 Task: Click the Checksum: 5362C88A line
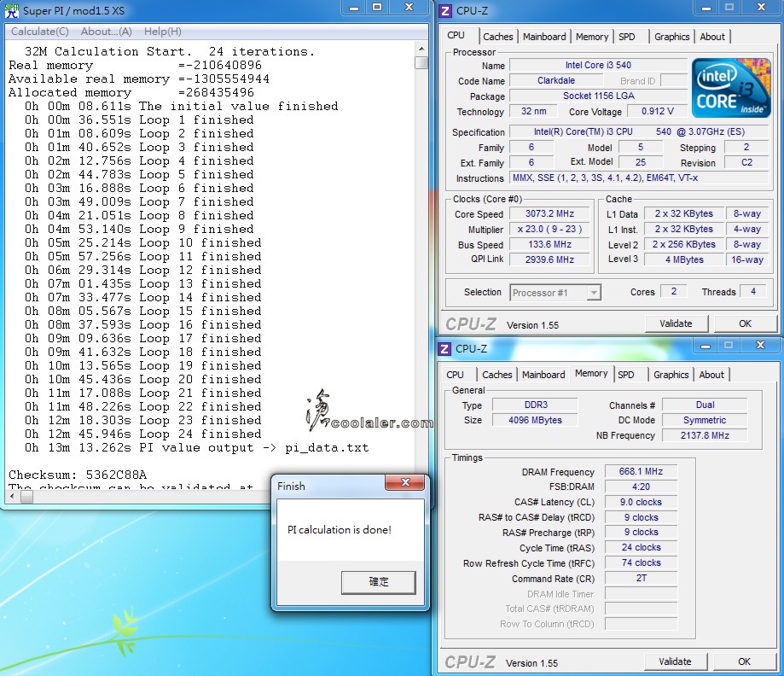click(78, 475)
